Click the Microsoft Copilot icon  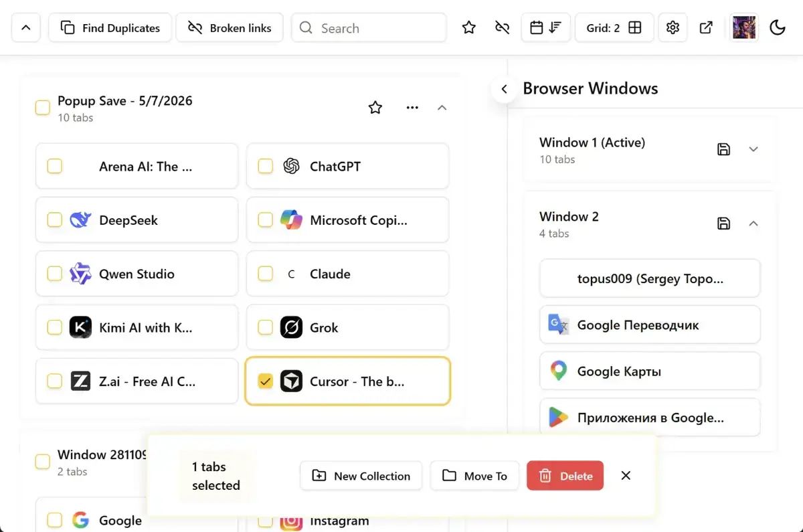pos(291,219)
